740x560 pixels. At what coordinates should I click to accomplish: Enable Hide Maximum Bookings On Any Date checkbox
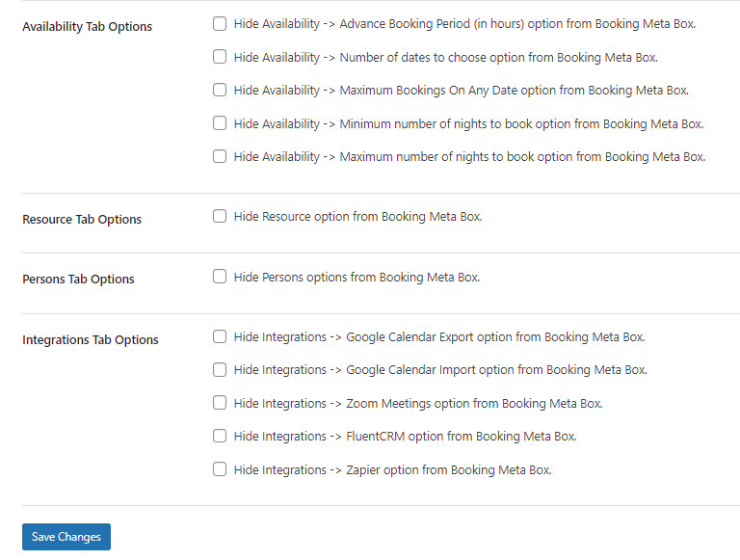[x=220, y=90]
